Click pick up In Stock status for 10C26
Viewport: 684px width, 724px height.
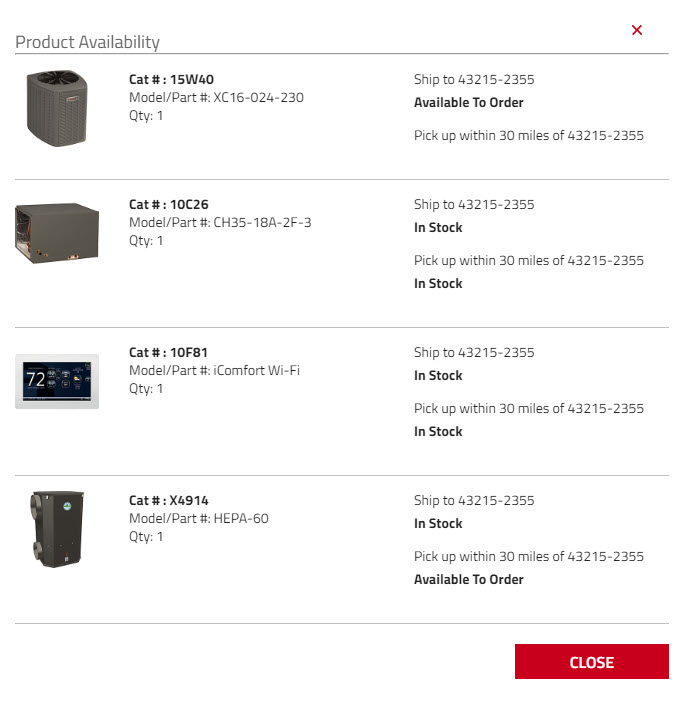pyautogui.click(x=438, y=284)
